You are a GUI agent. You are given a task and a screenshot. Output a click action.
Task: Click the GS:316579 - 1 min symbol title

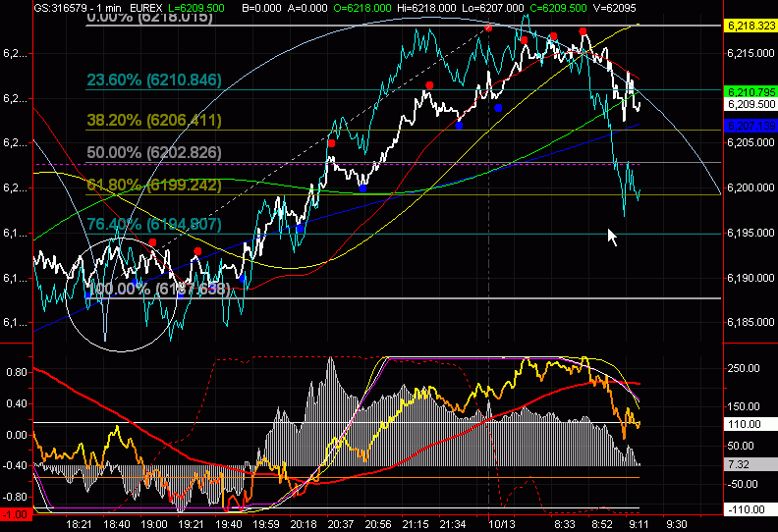(78, 8)
